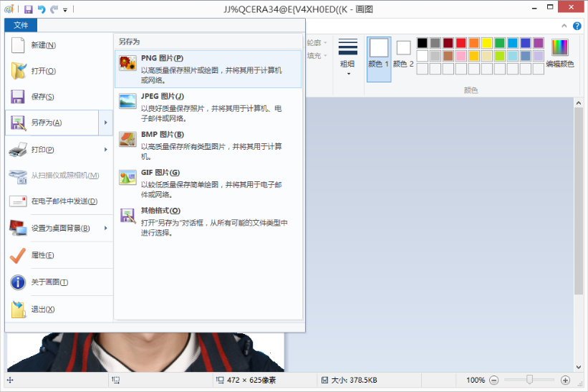Click '大小: 378.5KB' file size text
The height and width of the screenshot is (392, 588).
354,381
